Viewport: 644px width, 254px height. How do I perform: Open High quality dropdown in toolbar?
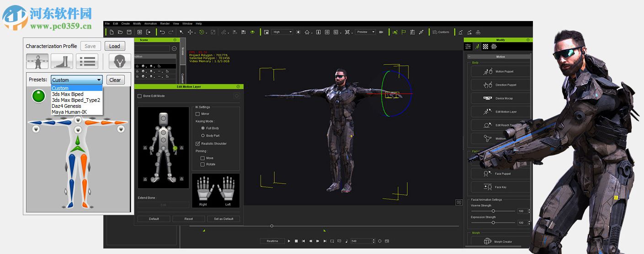click(x=282, y=32)
